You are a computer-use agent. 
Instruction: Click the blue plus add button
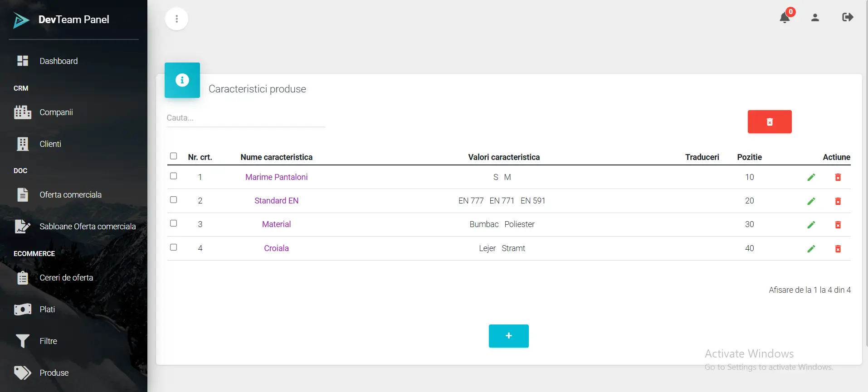(508, 336)
